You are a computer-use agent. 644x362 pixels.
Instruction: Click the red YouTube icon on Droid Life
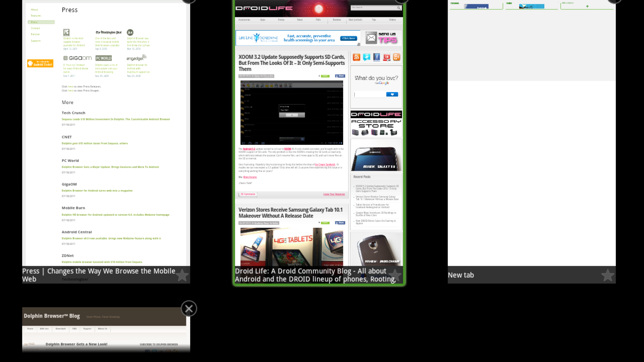tap(386, 57)
